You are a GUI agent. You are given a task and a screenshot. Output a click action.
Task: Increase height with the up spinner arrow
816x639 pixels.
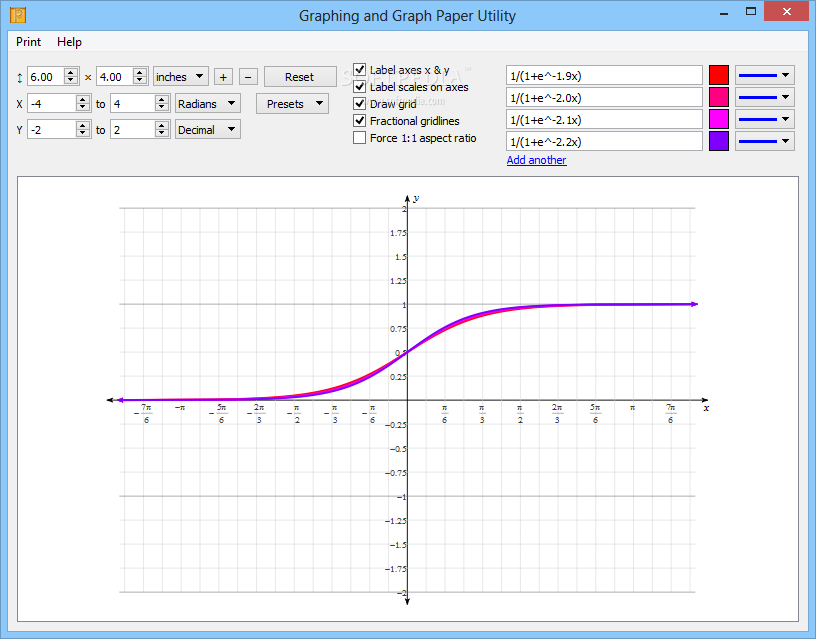139,72
